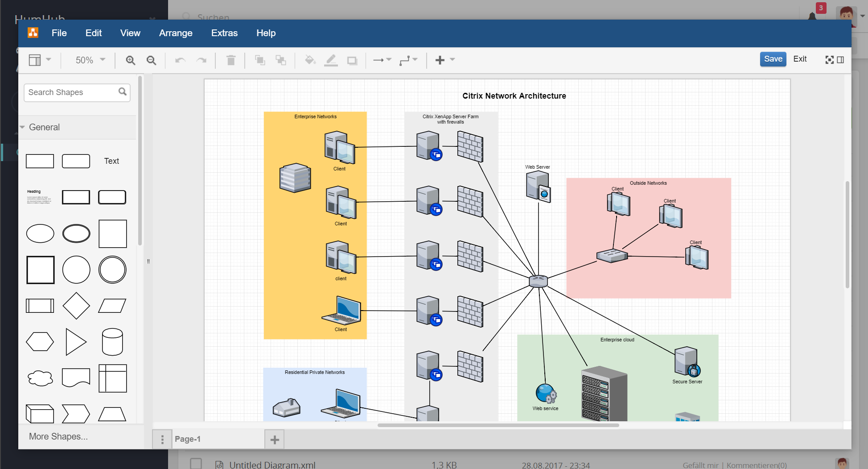The image size is (868, 469).
Task: Open the 50% zoom level dropdown
Action: (90, 60)
